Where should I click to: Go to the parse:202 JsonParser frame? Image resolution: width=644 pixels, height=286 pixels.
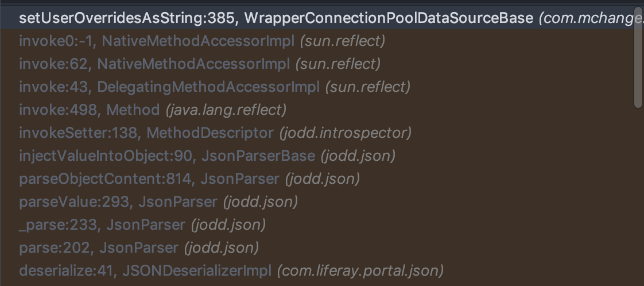(x=138, y=248)
